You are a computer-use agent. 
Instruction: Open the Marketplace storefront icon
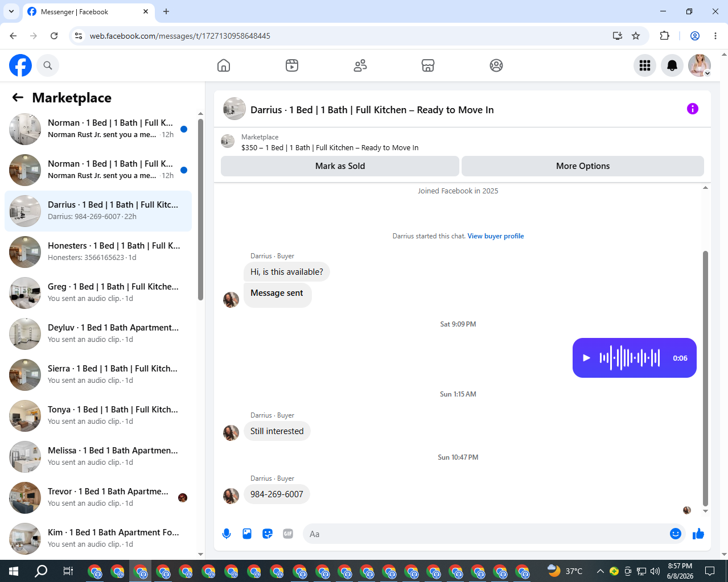click(x=428, y=65)
